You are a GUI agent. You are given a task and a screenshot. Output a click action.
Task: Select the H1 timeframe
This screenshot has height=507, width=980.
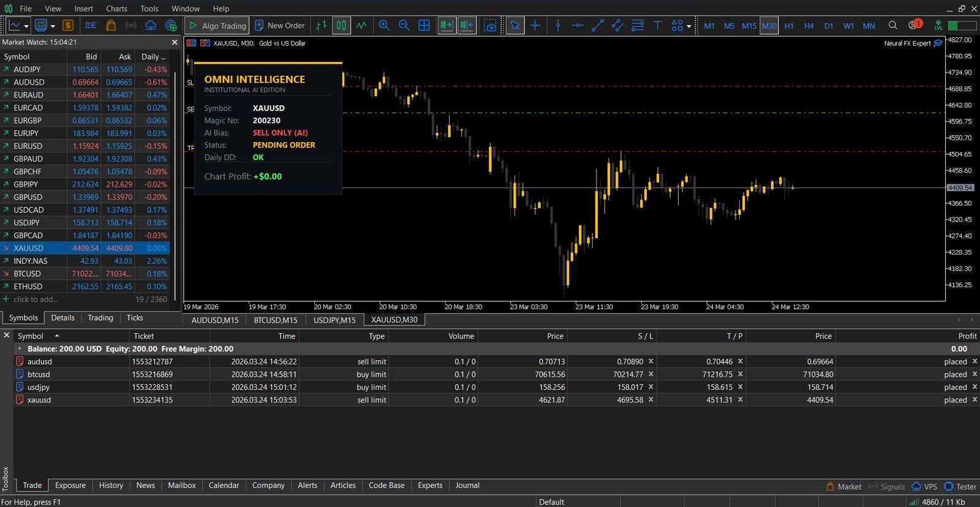789,26
